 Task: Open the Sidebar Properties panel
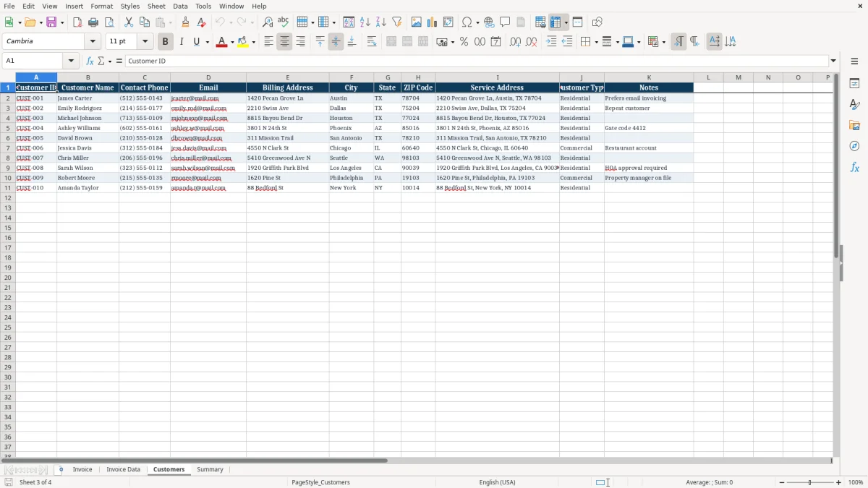click(854, 84)
